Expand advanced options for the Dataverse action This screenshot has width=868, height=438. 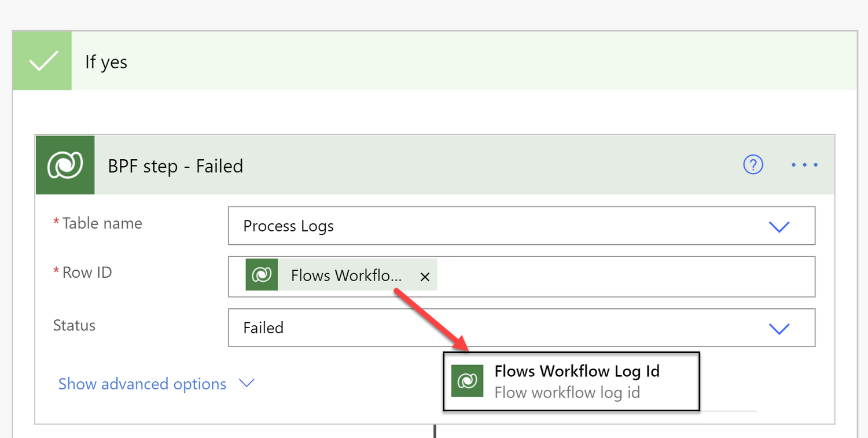[x=142, y=383]
